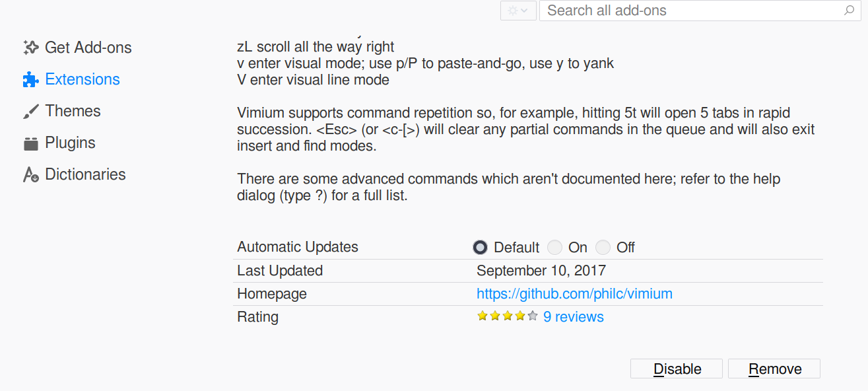Click the Extensions puzzle piece icon
Screen dimensions: 868x391
click(x=30, y=79)
